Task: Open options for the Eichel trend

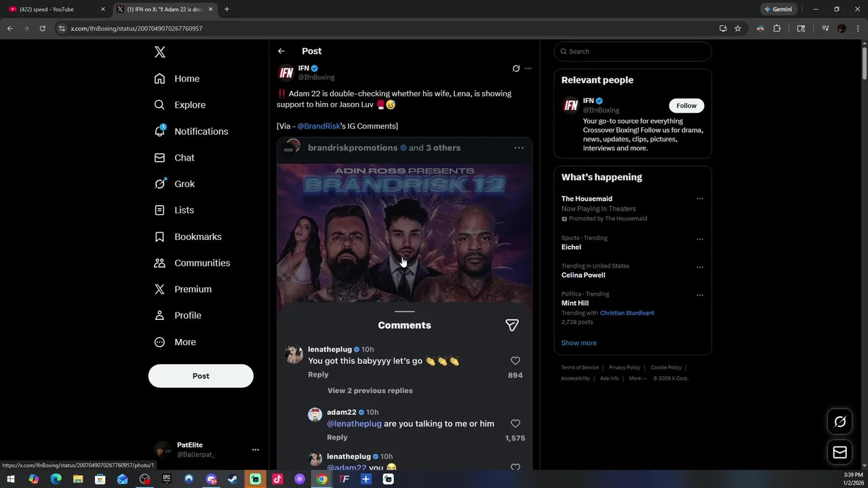Action: click(x=700, y=239)
